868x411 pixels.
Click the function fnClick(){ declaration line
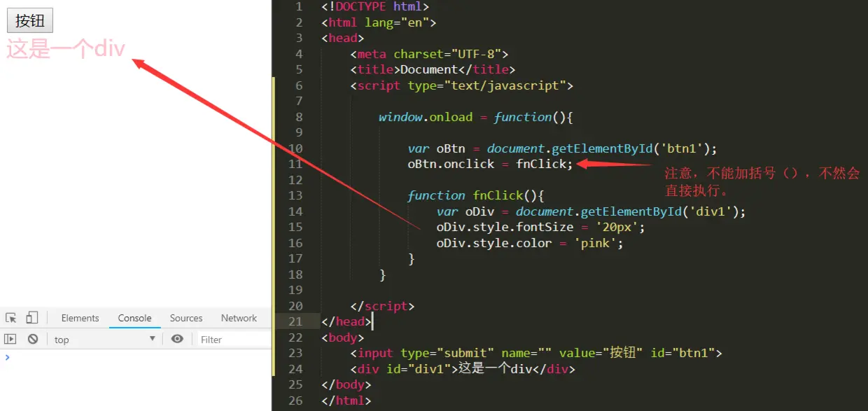[x=476, y=195]
